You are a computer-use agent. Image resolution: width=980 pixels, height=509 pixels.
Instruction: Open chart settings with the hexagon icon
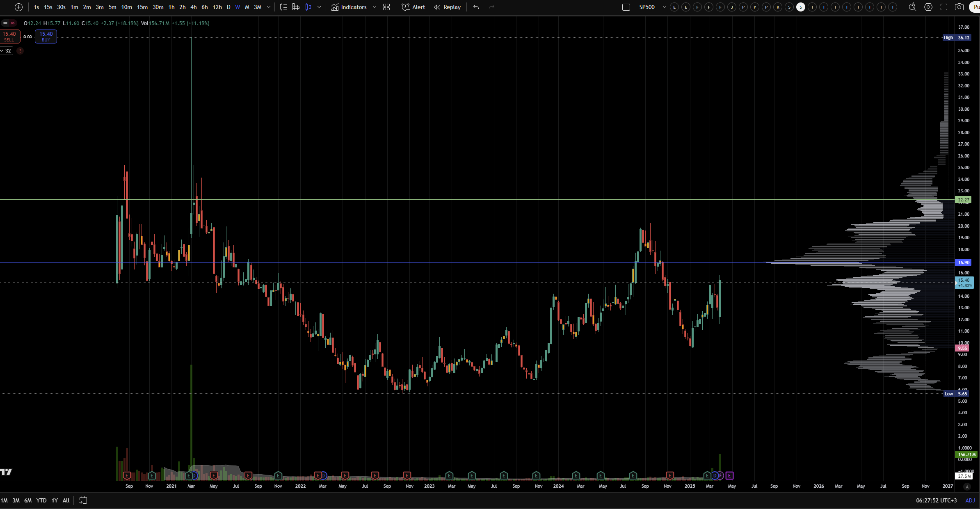click(928, 7)
